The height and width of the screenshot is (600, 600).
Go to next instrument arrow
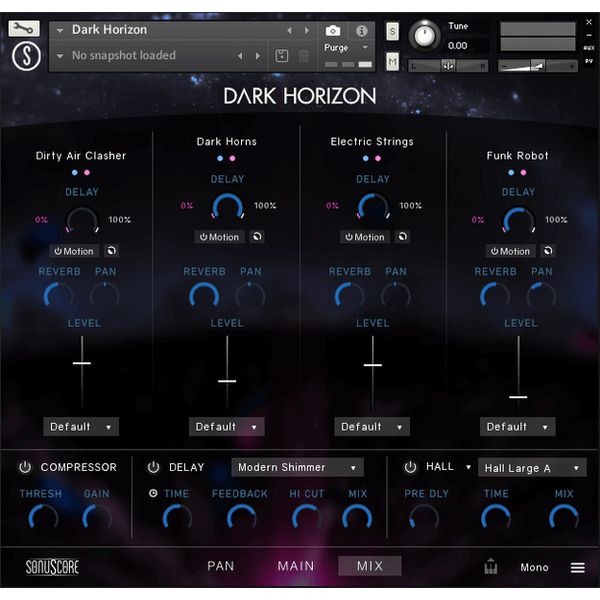[x=307, y=30]
